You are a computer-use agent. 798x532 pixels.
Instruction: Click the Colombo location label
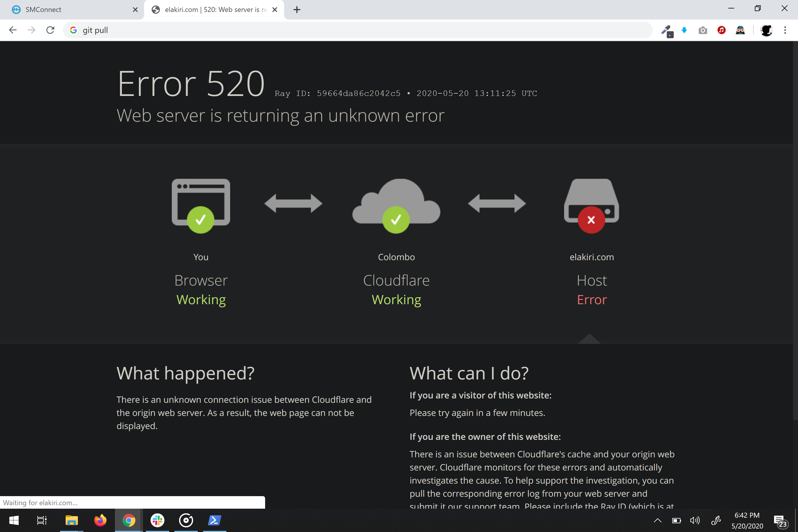click(x=396, y=257)
